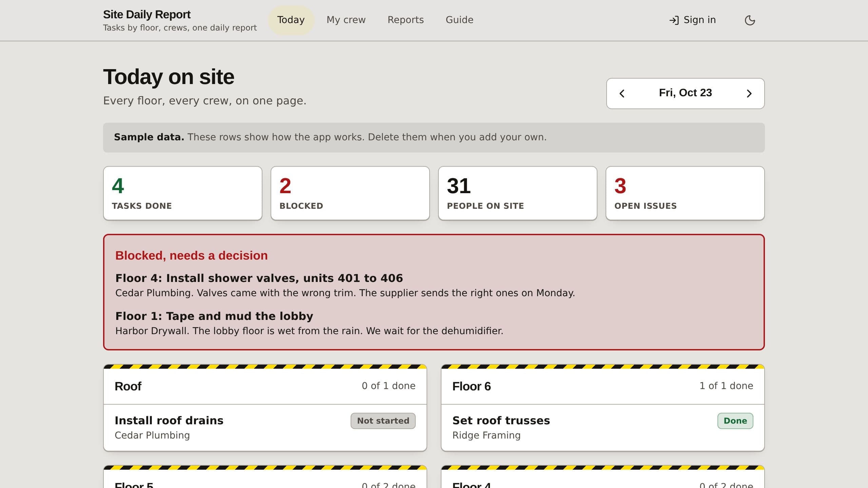Go to previous day with left chevron

click(622, 94)
